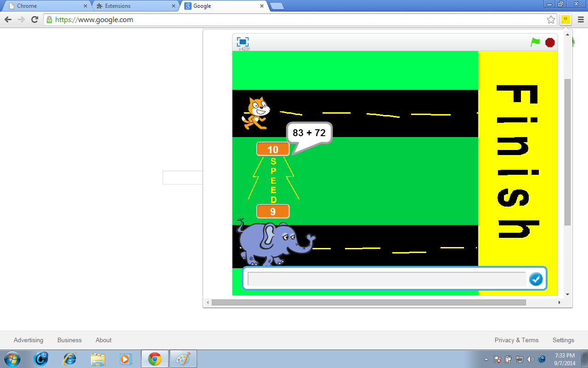588x368 pixels.
Task: Click the cat speed value 10
Action: point(273,149)
